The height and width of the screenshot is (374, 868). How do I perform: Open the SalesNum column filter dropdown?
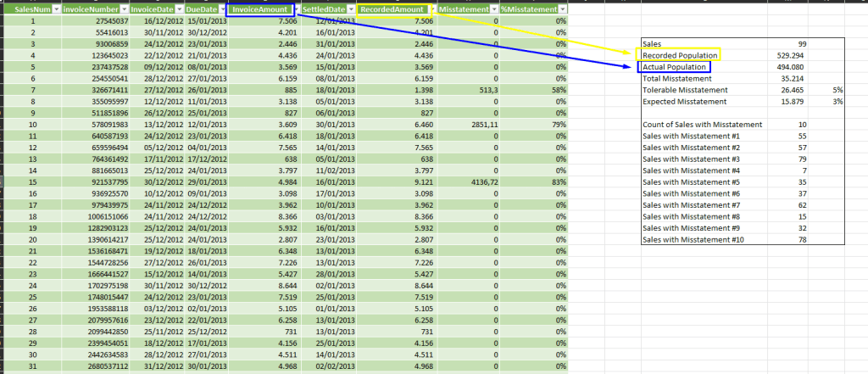point(55,9)
